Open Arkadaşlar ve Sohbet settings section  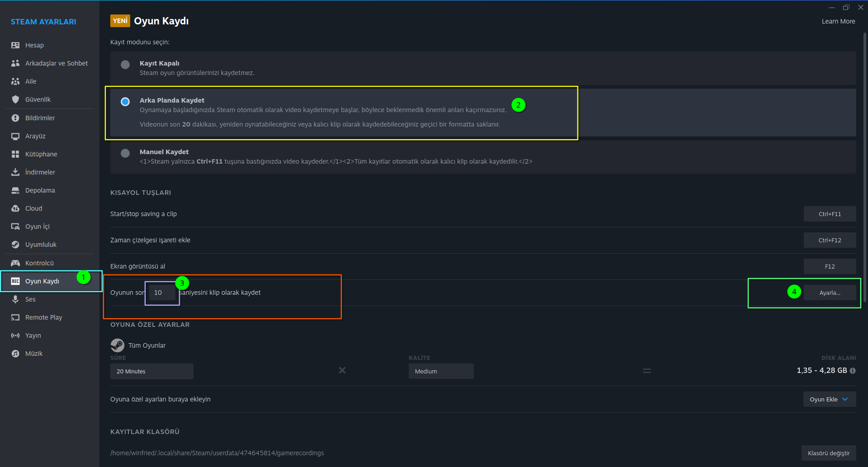(50, 63)
